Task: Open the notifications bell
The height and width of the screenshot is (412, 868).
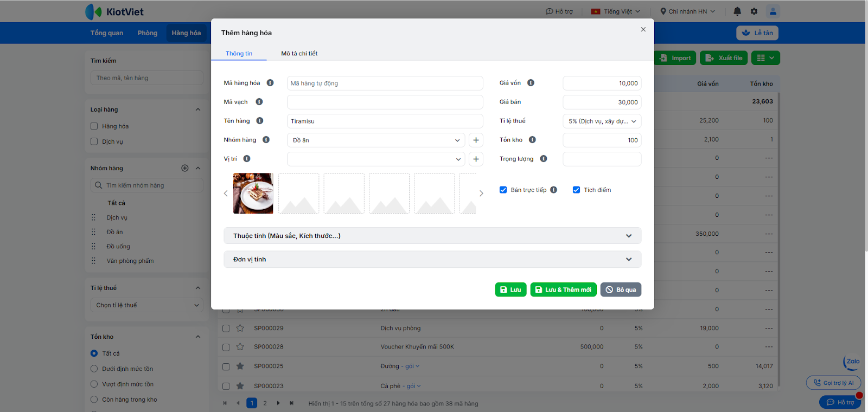Action: (737, 11)
